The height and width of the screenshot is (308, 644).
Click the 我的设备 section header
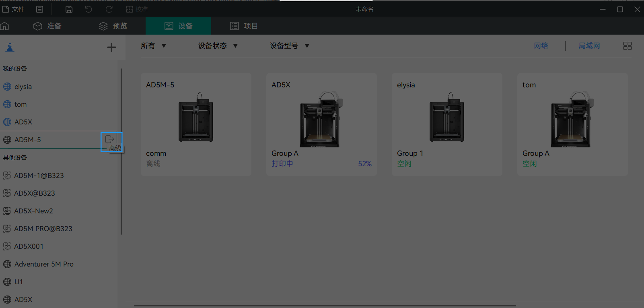(15, 68)
